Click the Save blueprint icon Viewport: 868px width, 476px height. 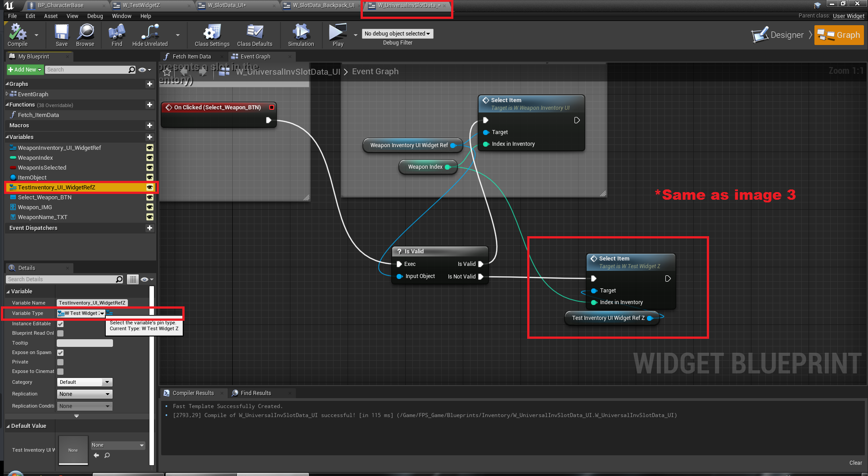pos(62,33)
